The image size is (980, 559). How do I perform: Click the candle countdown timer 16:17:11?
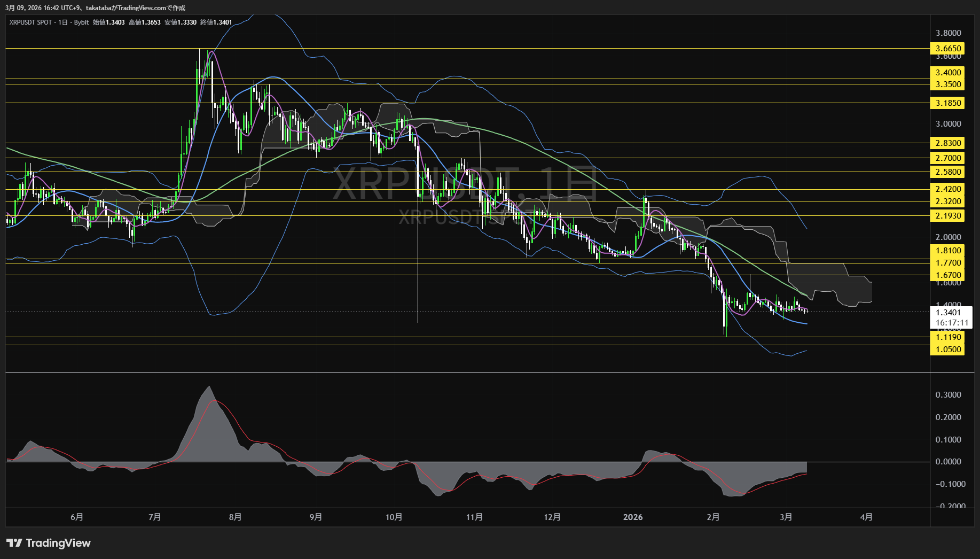[x=952, y=323]
